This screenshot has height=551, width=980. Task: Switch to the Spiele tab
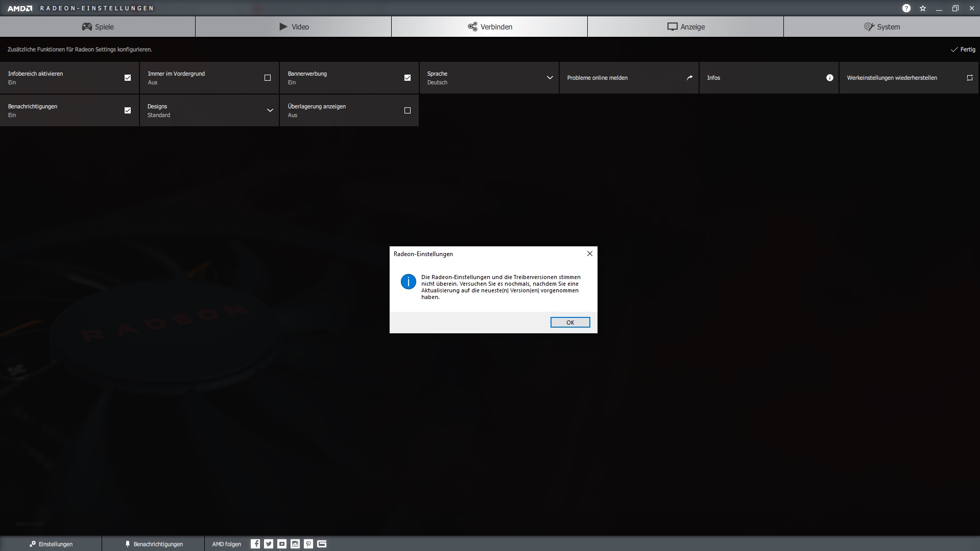coord(98,27)
